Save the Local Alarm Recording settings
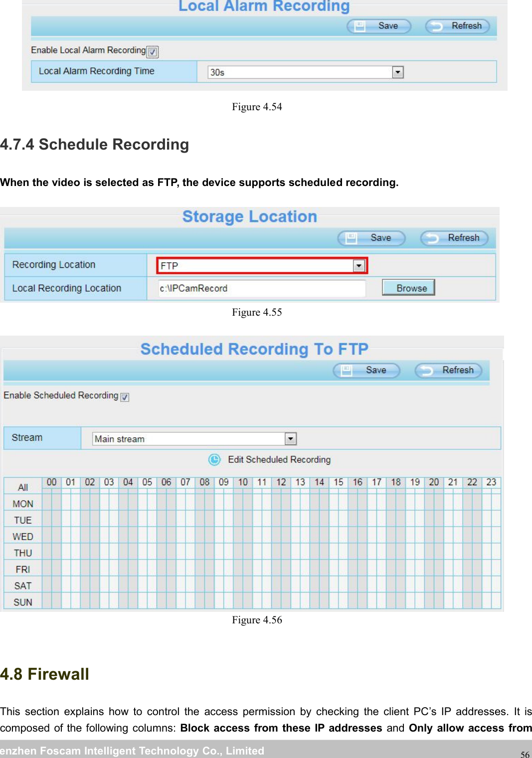Image resolution: width=532 pixels, height=758 pixels. (379, 26)
